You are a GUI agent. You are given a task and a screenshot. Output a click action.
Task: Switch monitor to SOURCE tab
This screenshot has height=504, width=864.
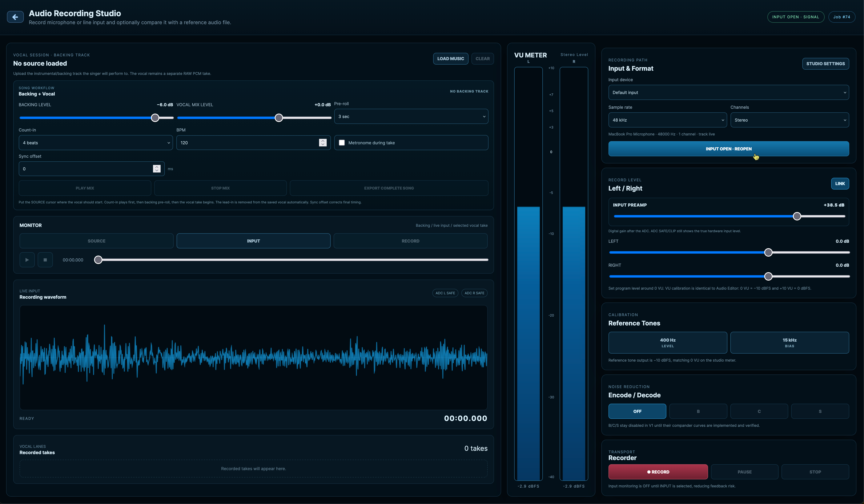(96, 241)
